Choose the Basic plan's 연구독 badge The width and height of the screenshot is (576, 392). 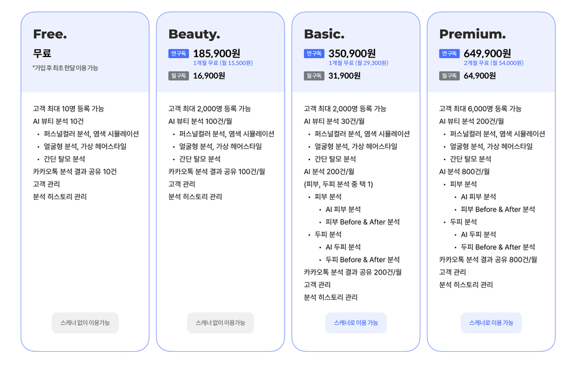pos(314,54)
